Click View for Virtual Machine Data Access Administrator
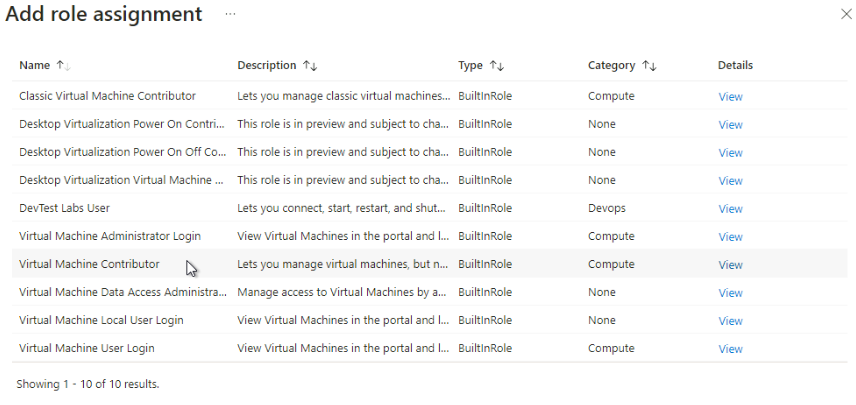 click(730, 293)
